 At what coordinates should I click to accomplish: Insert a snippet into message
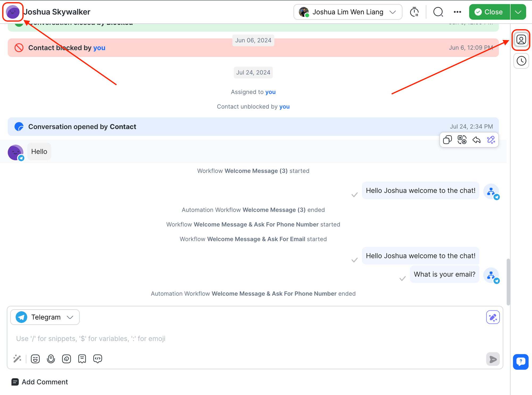pos(82,359)
